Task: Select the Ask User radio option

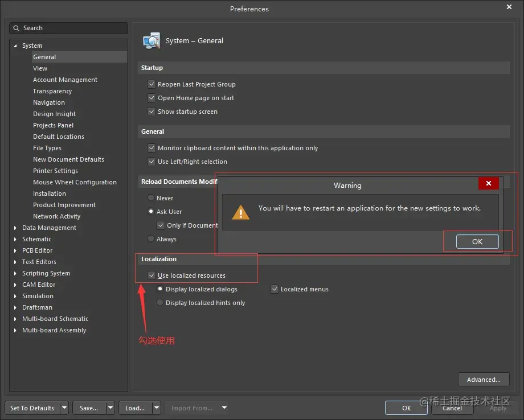Action: (x=151, y=211)
